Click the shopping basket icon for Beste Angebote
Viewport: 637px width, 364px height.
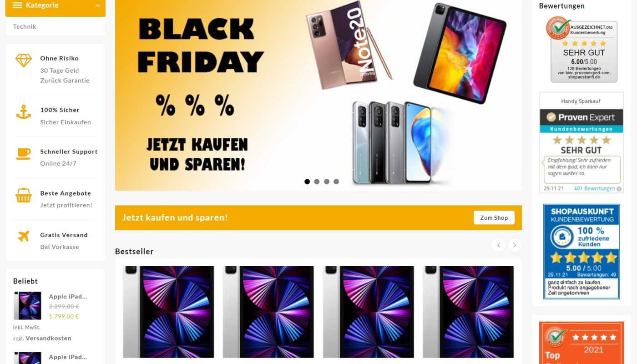coord(24,196)
